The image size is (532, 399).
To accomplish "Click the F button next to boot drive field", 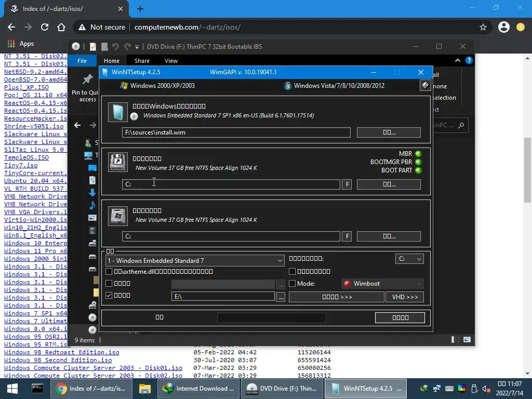I will (347, 184).
